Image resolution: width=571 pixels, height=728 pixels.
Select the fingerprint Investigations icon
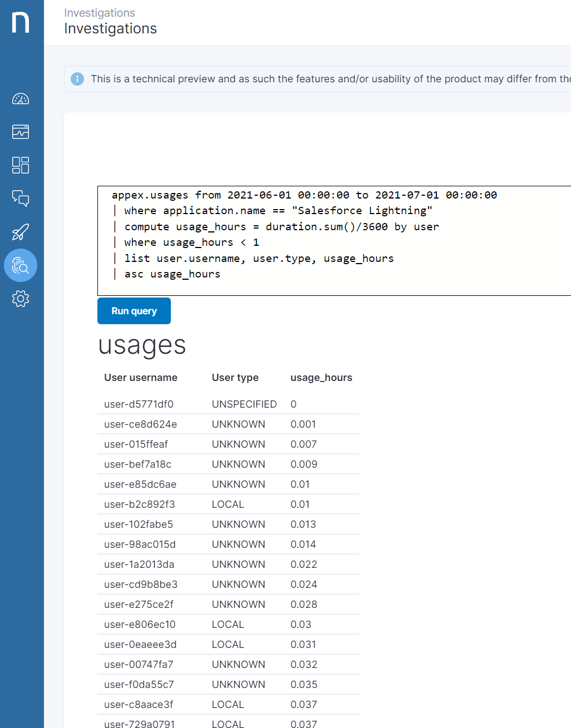(x=21, y=265)
